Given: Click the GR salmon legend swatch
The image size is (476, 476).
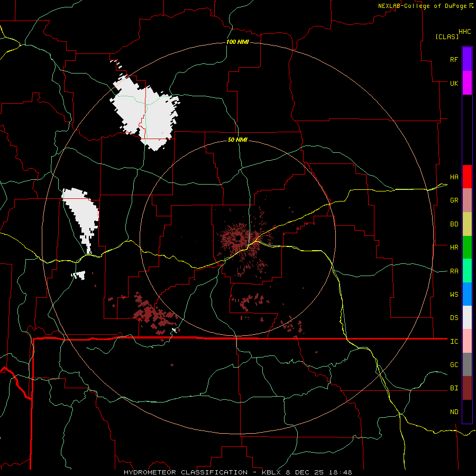Looking at the screenshot, I should [467, 200].
